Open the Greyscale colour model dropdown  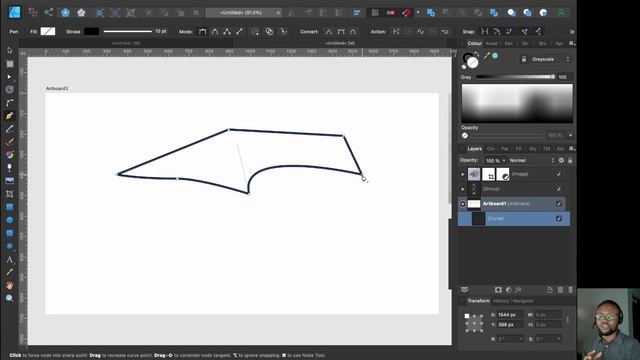click(x=550, y=59)
